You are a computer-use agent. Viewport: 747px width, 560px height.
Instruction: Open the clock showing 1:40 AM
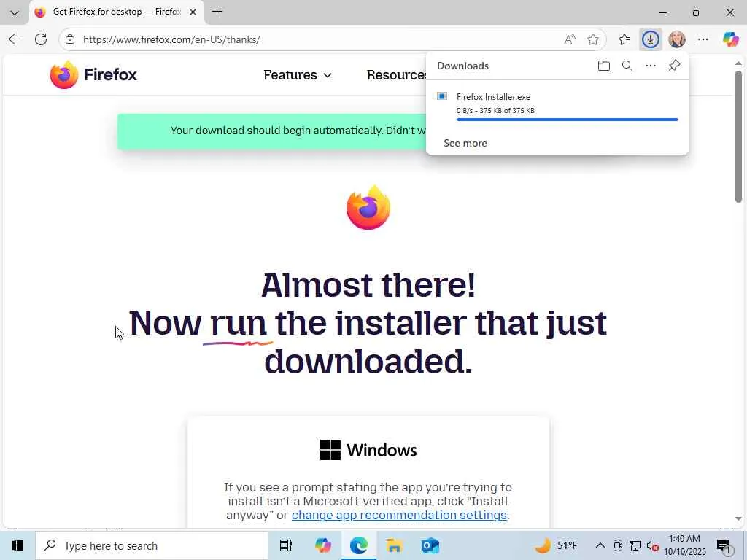click(685, 545)
